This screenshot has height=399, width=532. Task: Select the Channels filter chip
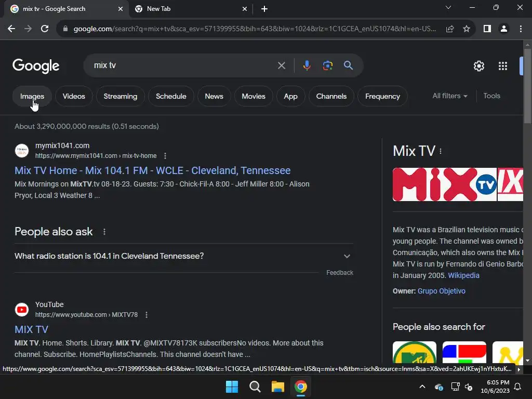point(331,96)
